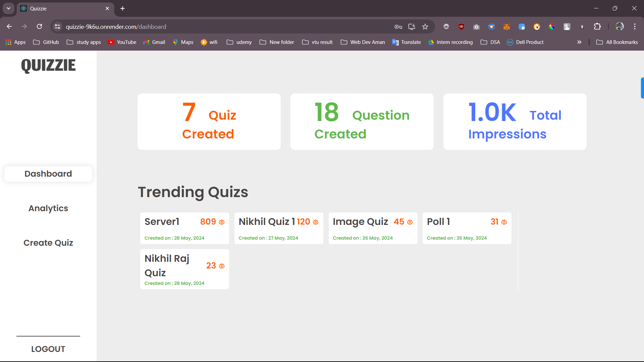Click the LOGOUT button
The image size is (644, 362).
tap(48, 349)
